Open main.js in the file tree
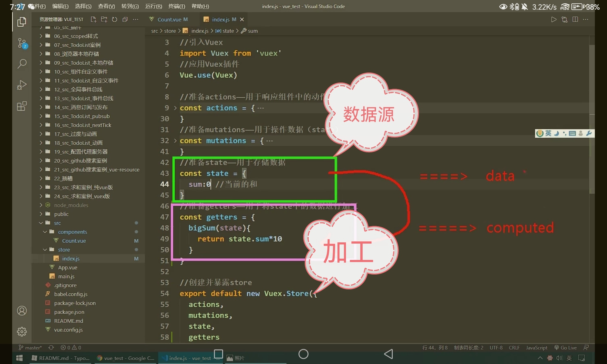 coord(66,276)
